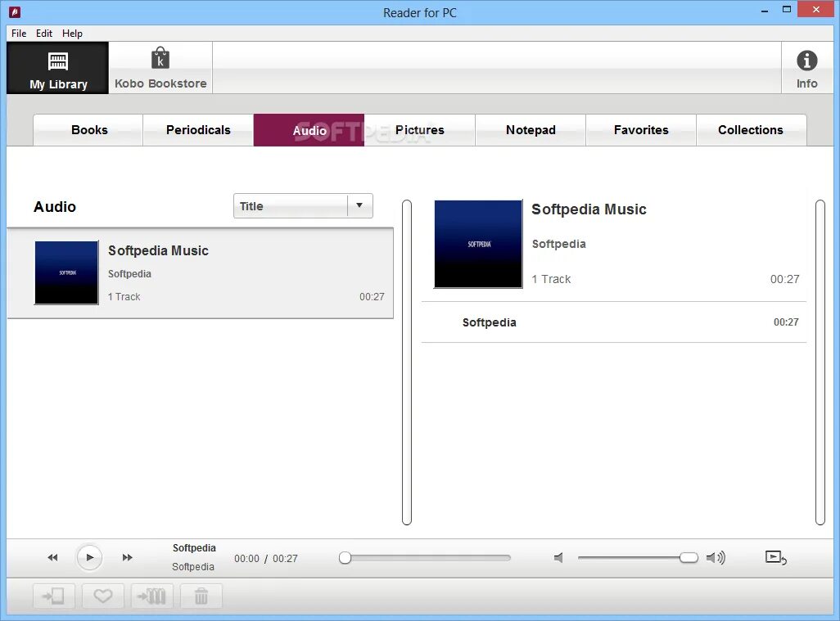
Task: Switch to the Periodicals tab
Action: point(198,130)
